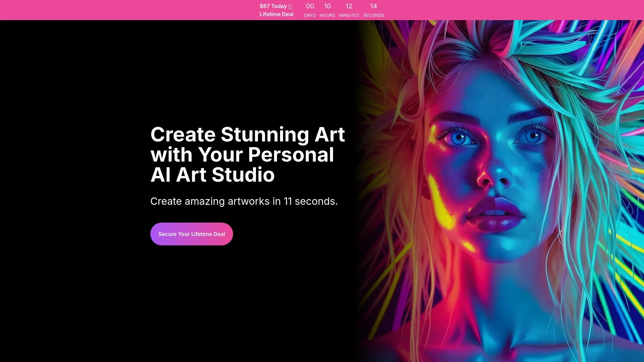Click the party emoji in the pink banner
This screenshot has height=362, width=644.
pos(290,6)
